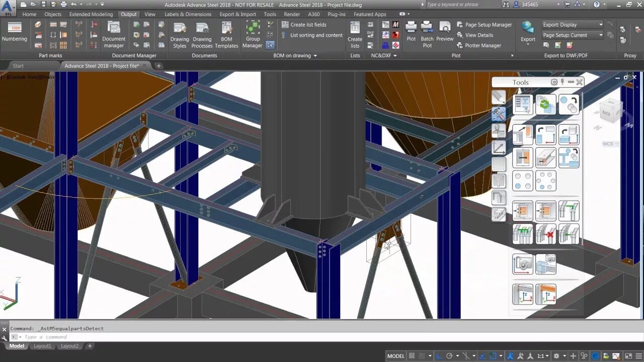Open the Plot panel dialog launcher arrow
Screen dimensions: 644x362
512,56
